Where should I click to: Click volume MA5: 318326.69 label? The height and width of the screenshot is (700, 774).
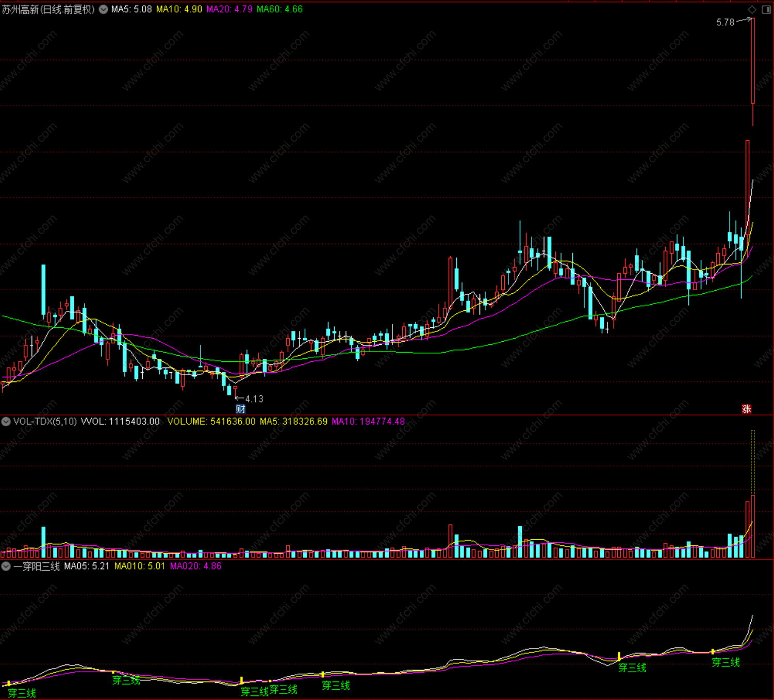click(293, 422)
